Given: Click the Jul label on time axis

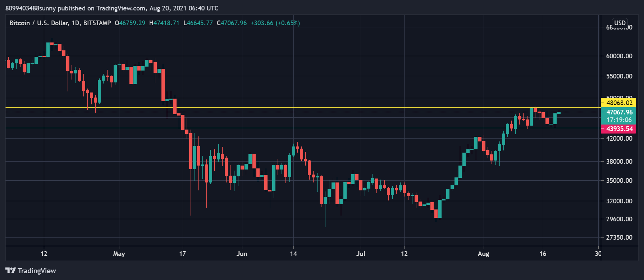Looking at the screenshot, I should pos(361,254).
